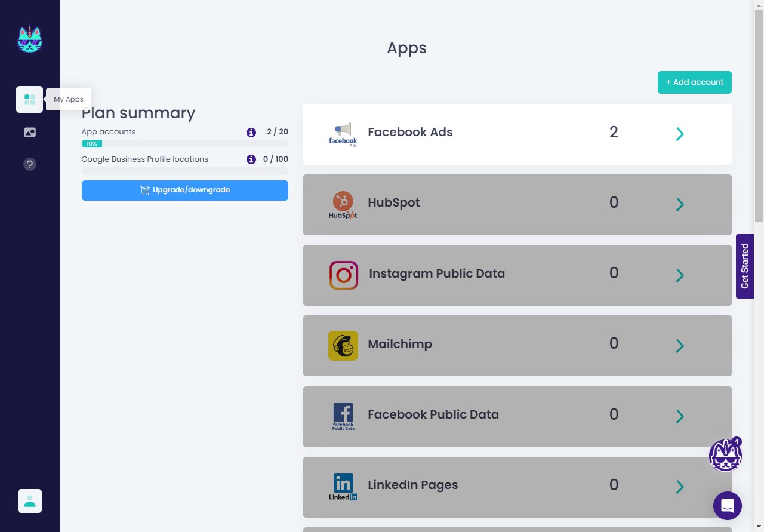Viewport: 764px width, 532px height.
Task: Open the user profile icon
Action: pyautogui.click(x=30, y=501)
